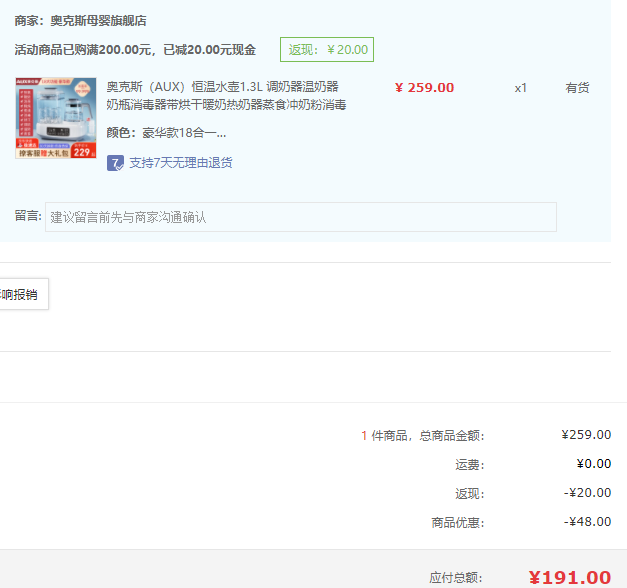Screen dimensions: 627x588
Task: Click the red ¥259.00 item price
Action: tap(424, 88)
